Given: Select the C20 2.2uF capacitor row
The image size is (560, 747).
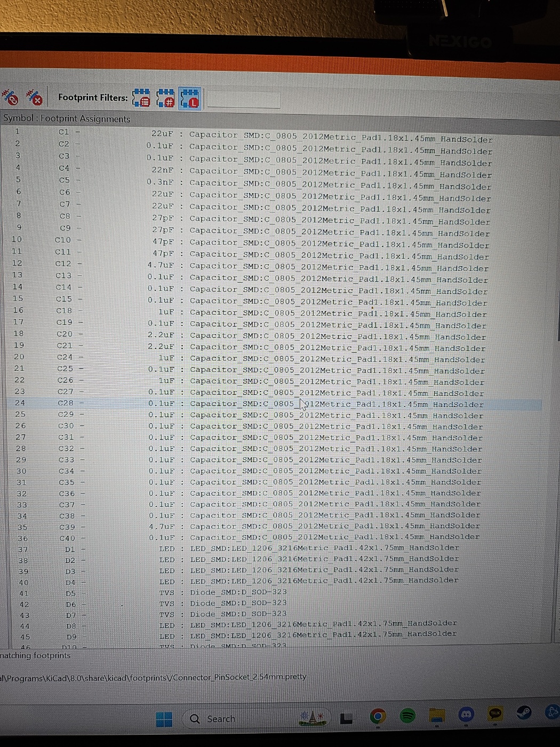Looking at the screenshot, I should [x=267, y=336].
